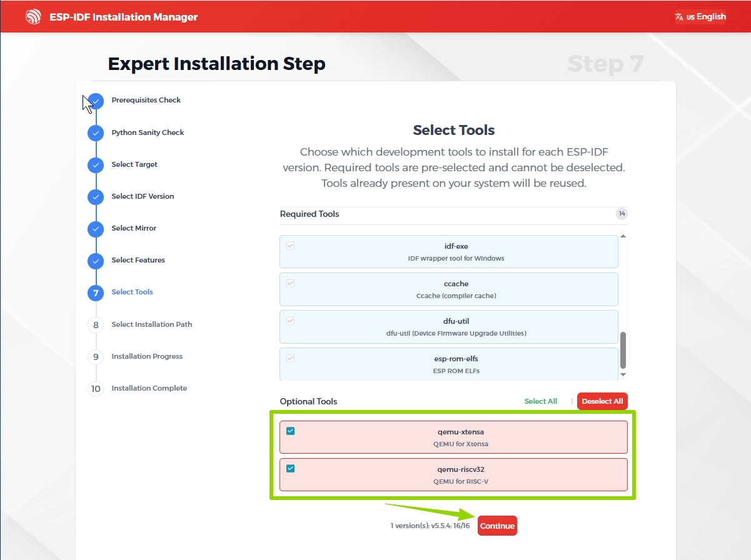Image resolution: width=751 pixels, height=560 pixels.
Task: Go to Python Sanity Check step label
Action: coord(148,132)
